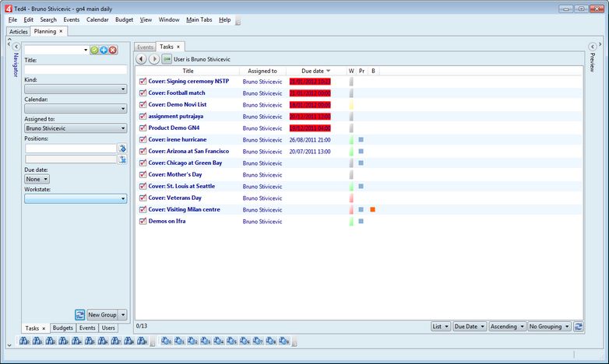
Task: Go back with the left arrow in Tasks
Action: pyautogui.click(x=142, y=59)
